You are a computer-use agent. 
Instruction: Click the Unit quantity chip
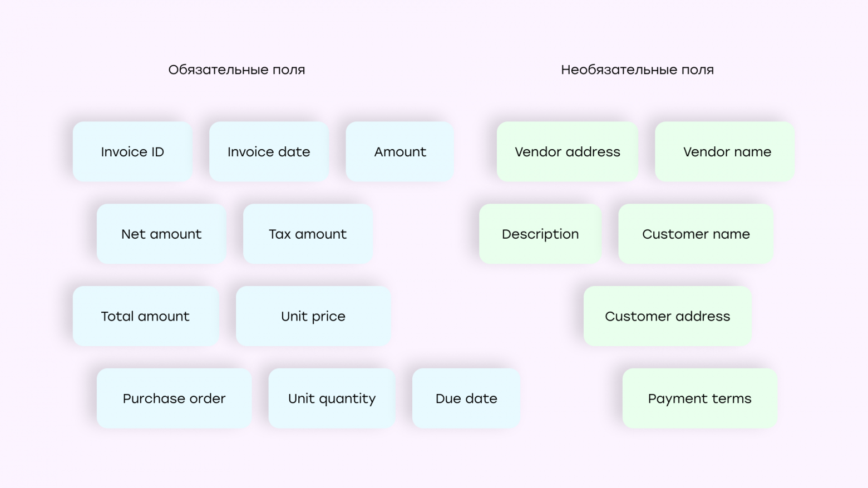tap(332, 399)
